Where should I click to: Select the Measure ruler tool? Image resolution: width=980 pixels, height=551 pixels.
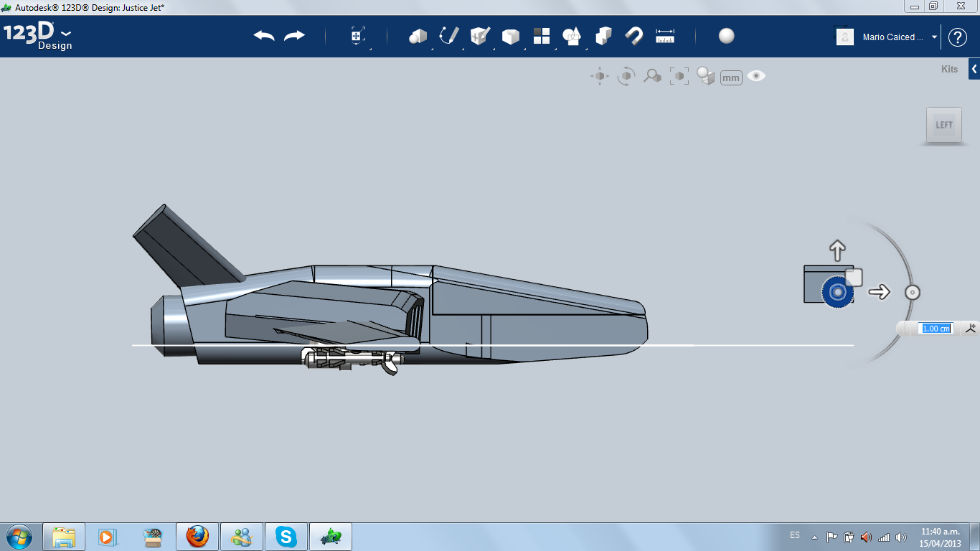click(665, 36)
